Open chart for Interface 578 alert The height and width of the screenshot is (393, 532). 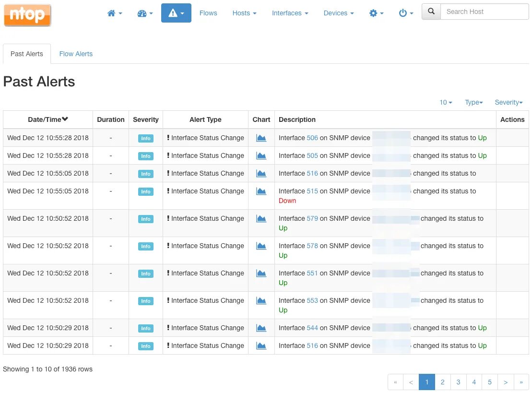(261, 246)
